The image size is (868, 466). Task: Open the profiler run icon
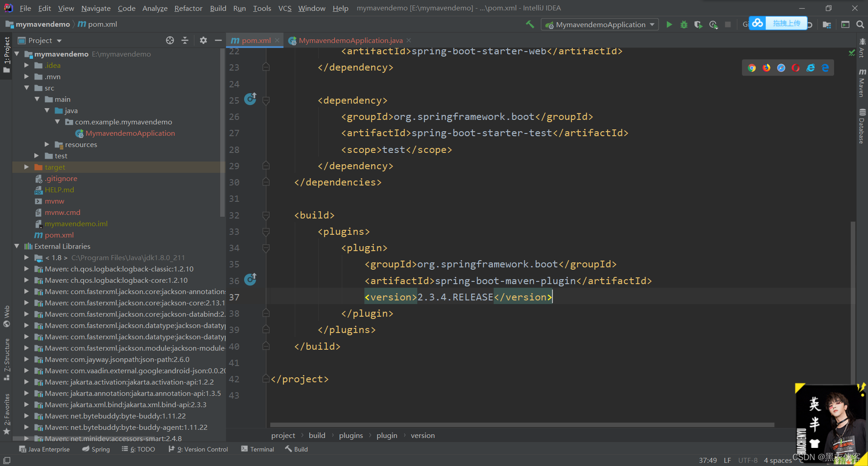pos(713,24)
